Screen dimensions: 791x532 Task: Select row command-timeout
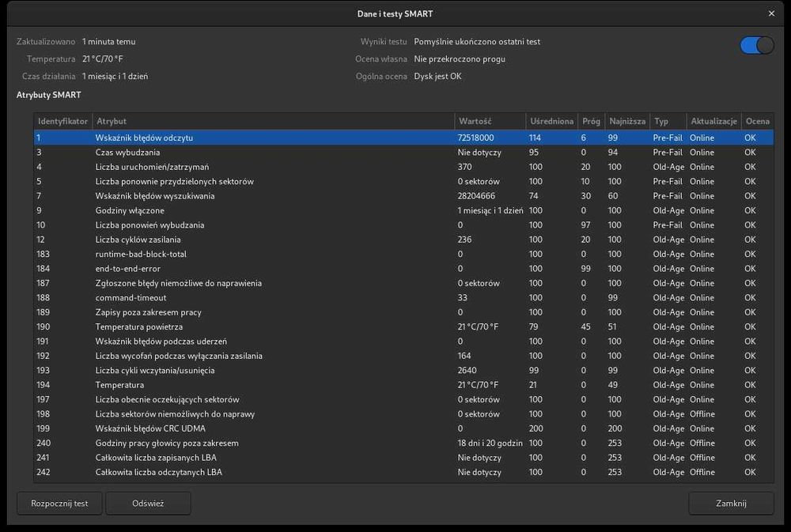click(403, 297)
